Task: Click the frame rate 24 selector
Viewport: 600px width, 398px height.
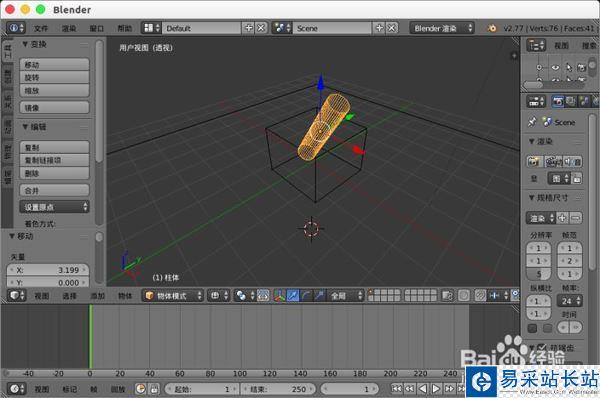Action: point(570,301)
